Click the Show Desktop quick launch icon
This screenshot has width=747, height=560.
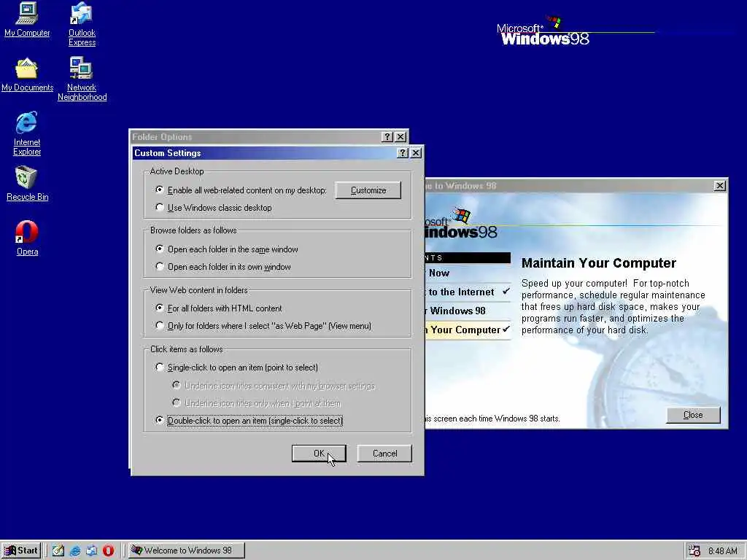(x=58, y=551)
